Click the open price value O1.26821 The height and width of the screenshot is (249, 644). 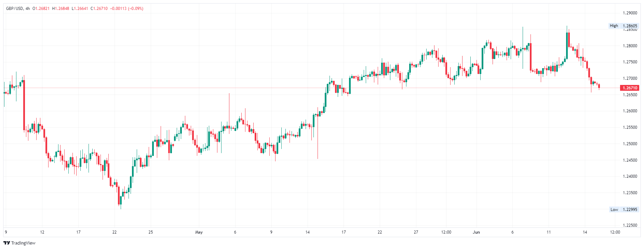(x=41, y=9)
